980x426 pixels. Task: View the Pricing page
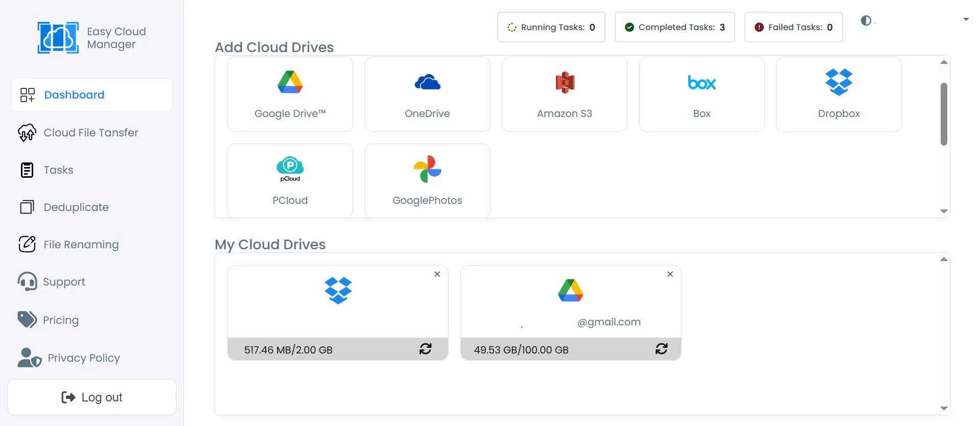click(x=61, y=320)
